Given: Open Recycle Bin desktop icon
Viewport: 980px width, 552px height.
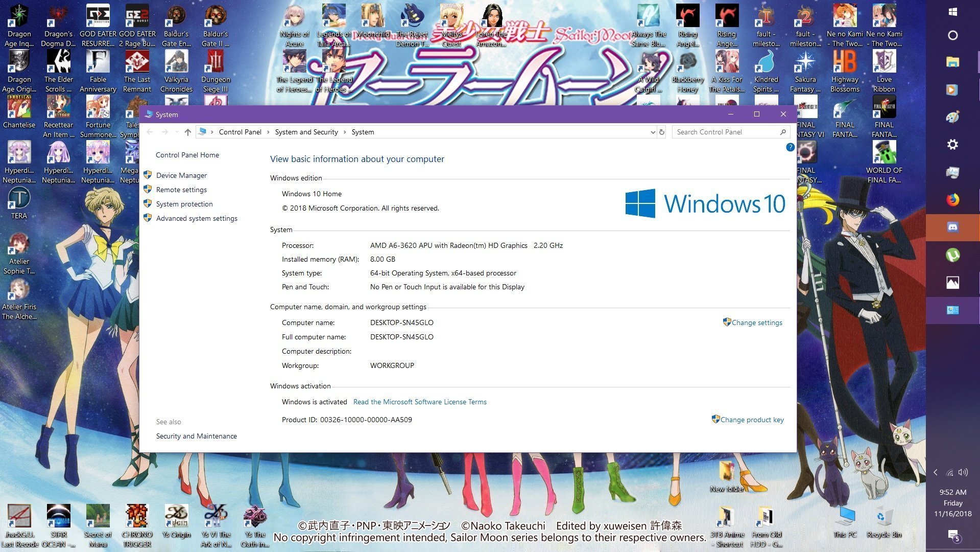Looking at the screenshot, I should pyautogui.click(x=884, y=523).
